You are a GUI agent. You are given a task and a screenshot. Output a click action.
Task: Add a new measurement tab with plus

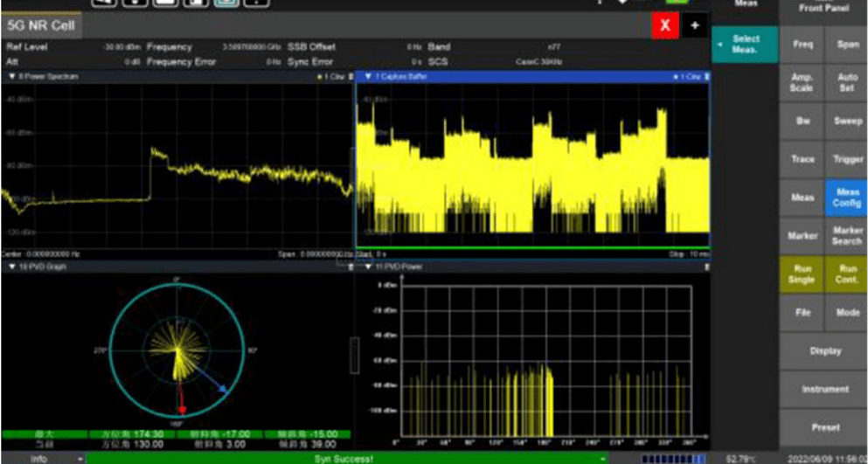[695, 25]
